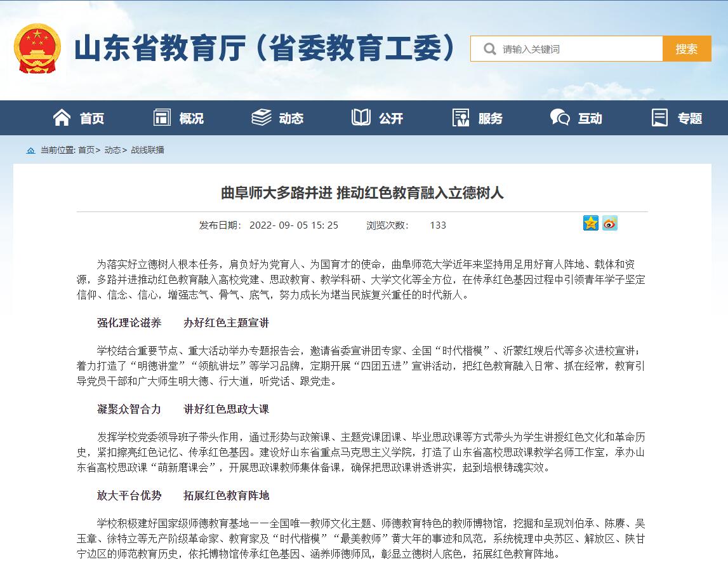Screen dimensions: 728x569
Task: Click the document icon for 专题
Action: click(x=659, y=117)
